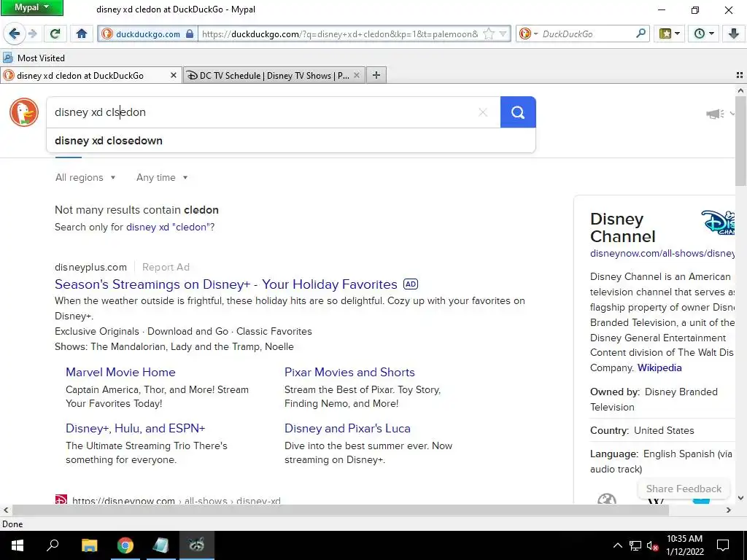The image size is (747, 560).
Task: Open File Explorer from the taskbar
Action: [x=89, y=545]
